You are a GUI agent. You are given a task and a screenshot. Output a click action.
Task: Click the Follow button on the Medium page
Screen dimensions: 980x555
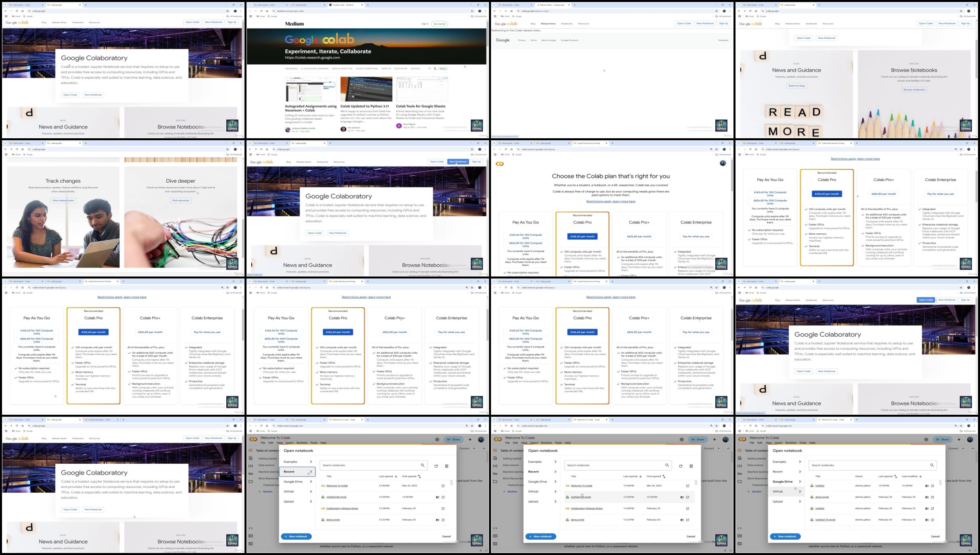[443, 69]
